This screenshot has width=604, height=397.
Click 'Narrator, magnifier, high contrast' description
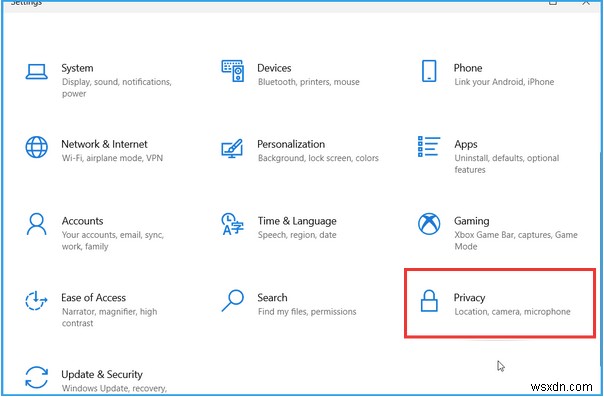pos(109,317)
